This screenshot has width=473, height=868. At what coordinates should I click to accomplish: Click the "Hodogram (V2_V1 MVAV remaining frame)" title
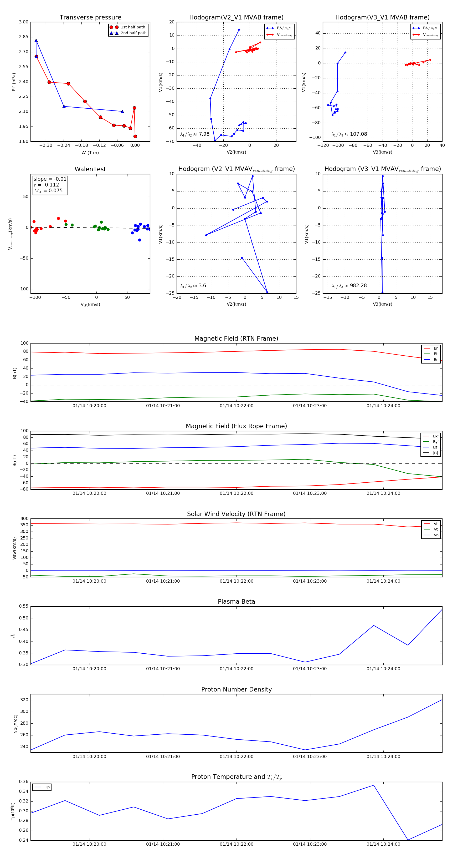[x=236, y=169]
